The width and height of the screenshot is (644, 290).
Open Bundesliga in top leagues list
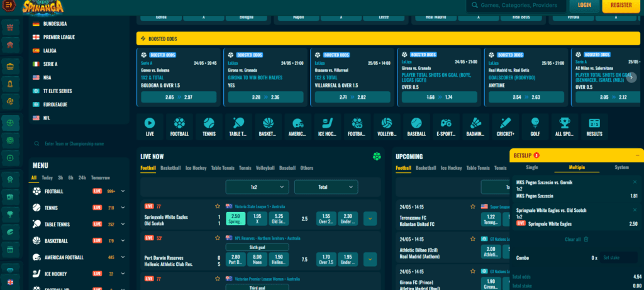[x=55, y=24]
